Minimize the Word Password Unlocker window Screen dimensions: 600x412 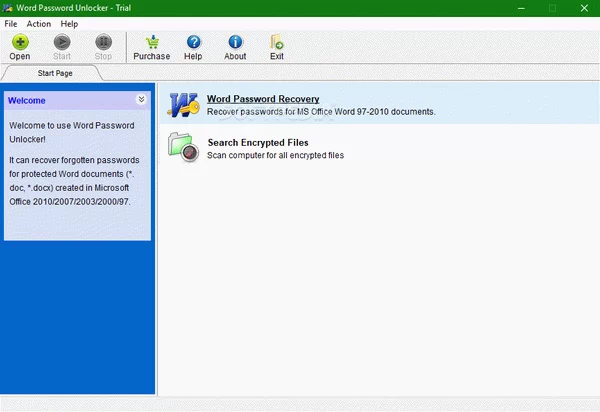521,8
